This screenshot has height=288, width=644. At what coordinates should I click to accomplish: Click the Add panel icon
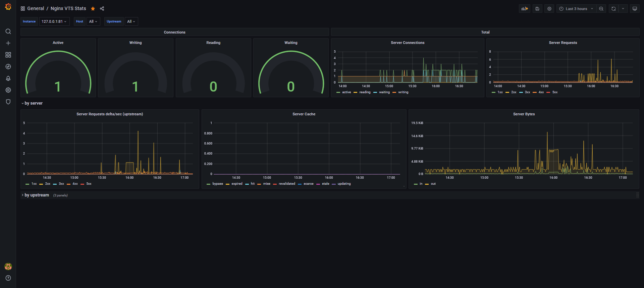tap(524, 9)
